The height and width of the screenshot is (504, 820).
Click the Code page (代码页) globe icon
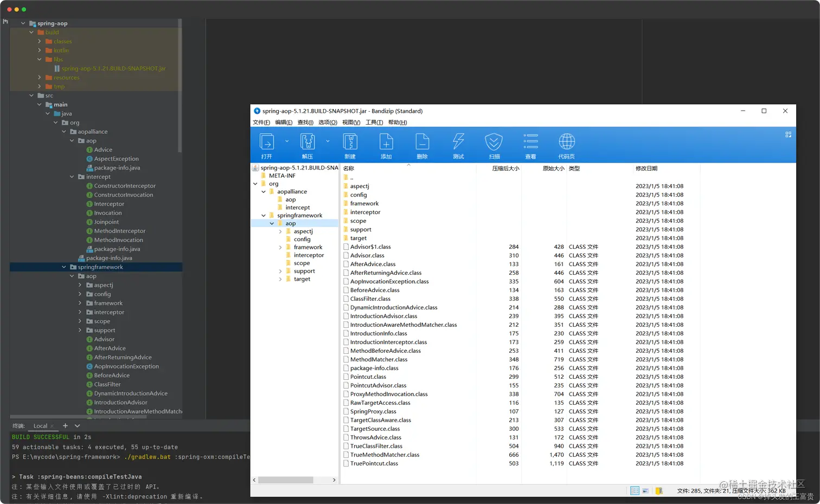coord(567,141)
